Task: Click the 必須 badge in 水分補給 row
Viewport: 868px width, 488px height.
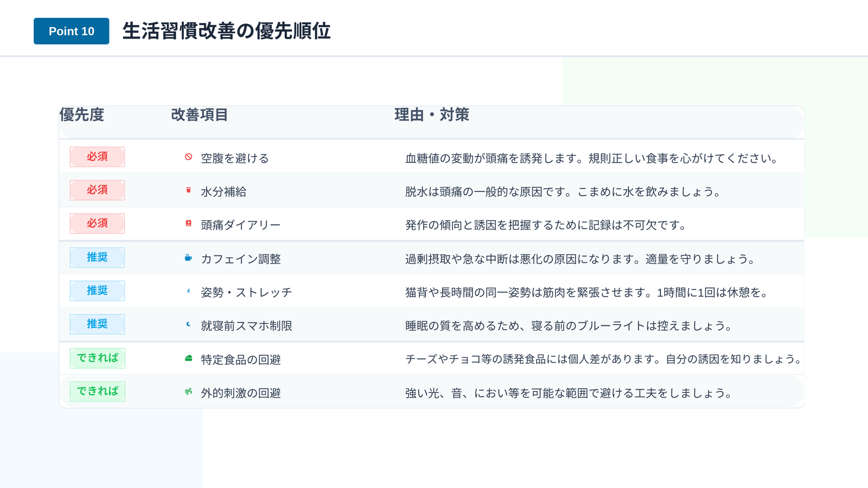Action: coord(97,190)
